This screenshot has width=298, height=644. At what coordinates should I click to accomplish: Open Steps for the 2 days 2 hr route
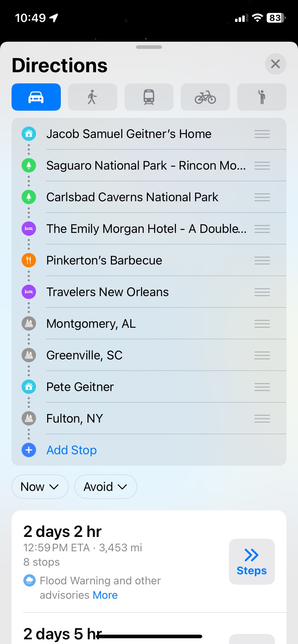(x=252, y=562)
